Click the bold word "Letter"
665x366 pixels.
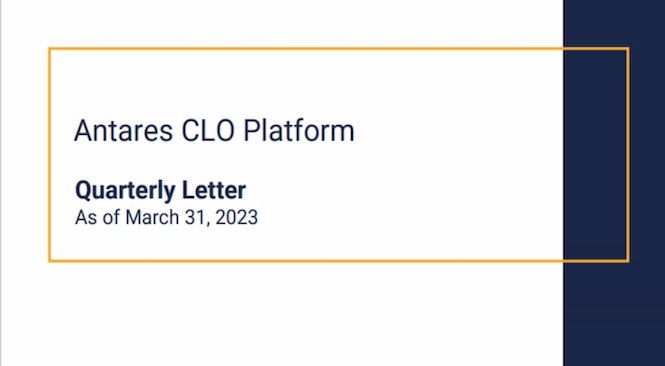214,190
